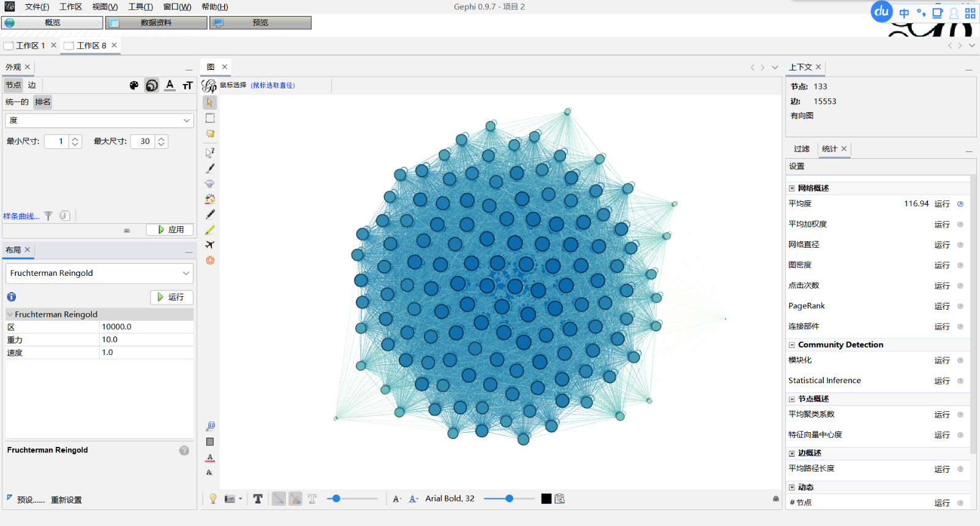
Task: Collapse the dynamic (动态) section
Action: [x=792, y=487]
